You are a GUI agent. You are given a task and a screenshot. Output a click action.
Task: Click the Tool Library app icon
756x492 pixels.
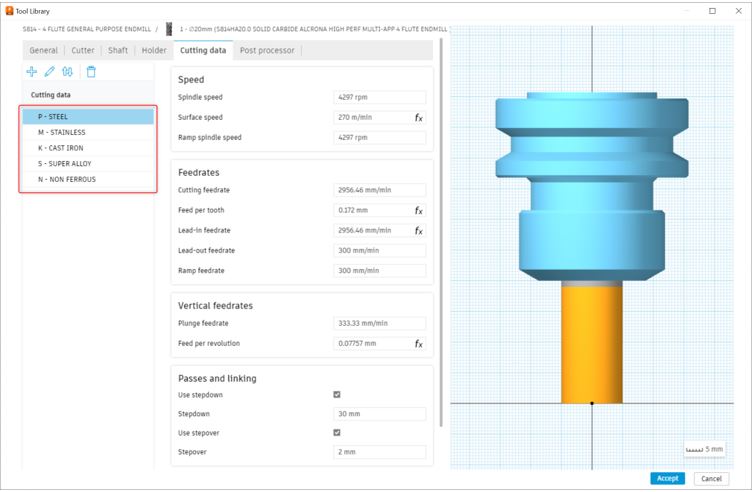9,11
